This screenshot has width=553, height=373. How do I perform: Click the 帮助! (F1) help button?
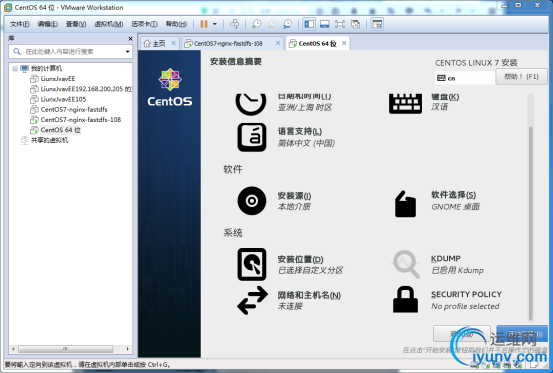521,77
